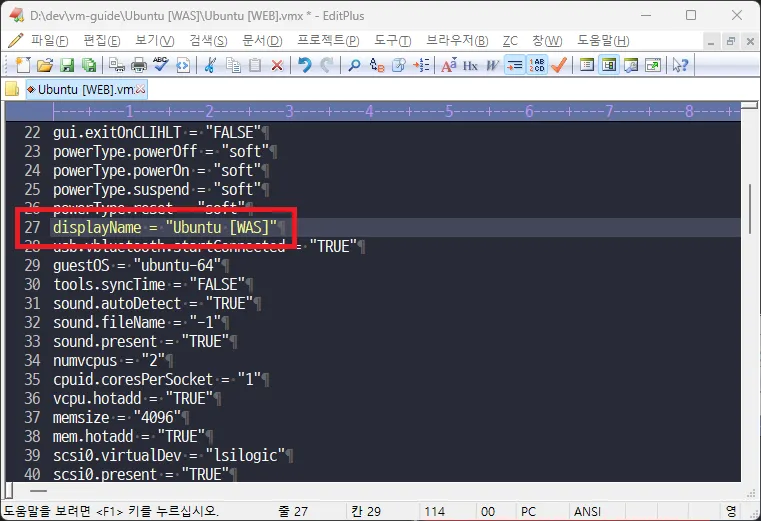Click the window with green arrows icon
Screen dimensions: 761x521
(x=653, y=65)
